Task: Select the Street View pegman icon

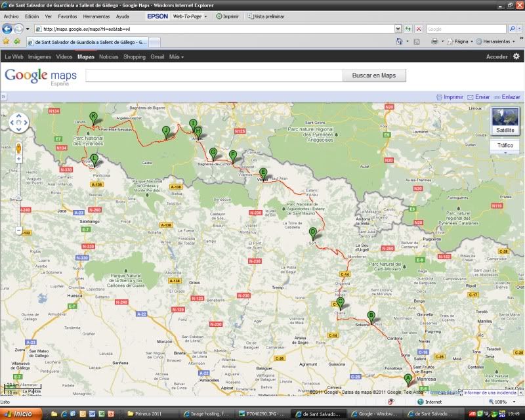Action: click(x=19, y=148)
